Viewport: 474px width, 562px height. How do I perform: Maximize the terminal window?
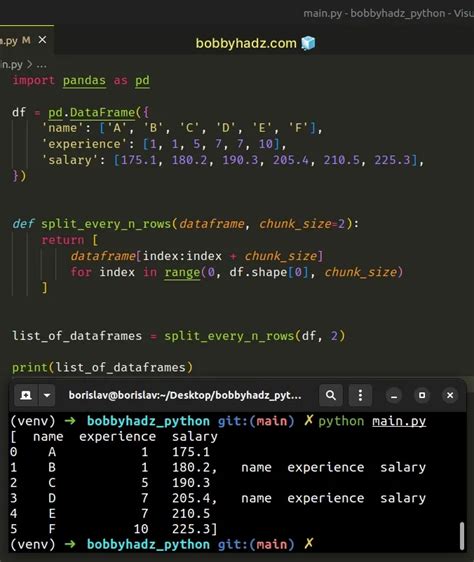point(422,395)
